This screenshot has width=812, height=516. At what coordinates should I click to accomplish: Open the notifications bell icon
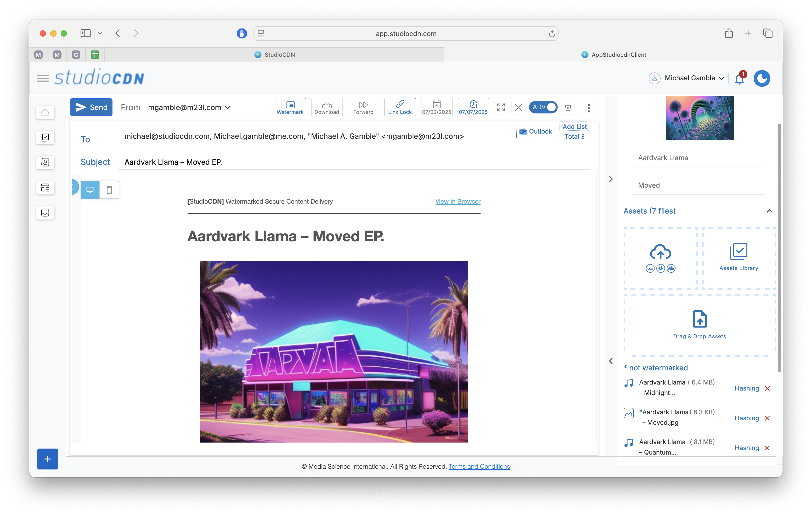tap(740, 78)
